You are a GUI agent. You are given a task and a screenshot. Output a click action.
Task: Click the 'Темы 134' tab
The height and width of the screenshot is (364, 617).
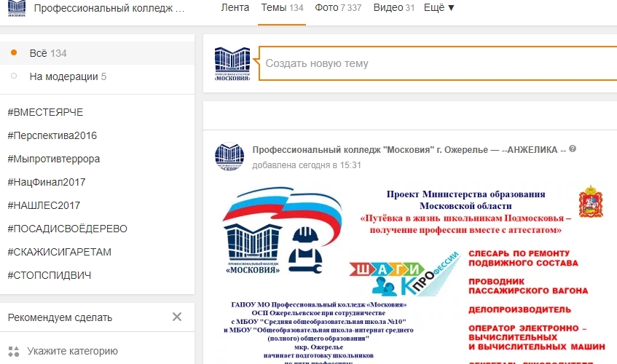[282, 8]
